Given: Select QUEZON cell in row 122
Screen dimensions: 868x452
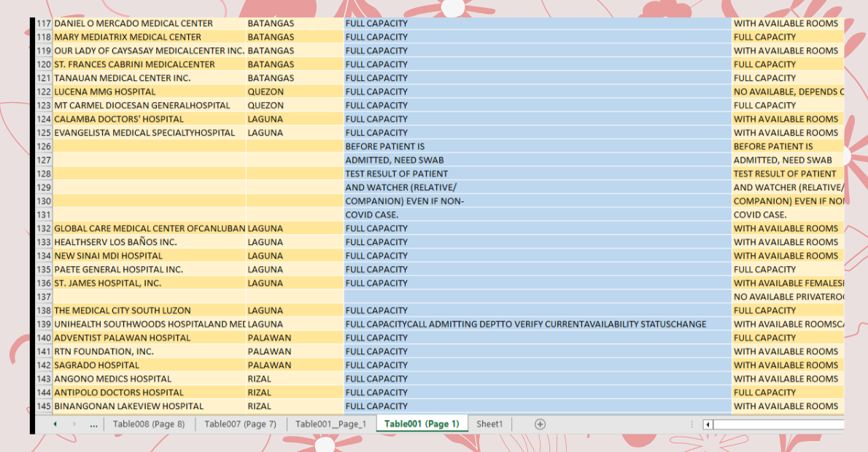Looking at the screenshot, I should pyautogui.click(x=295, y=91).
